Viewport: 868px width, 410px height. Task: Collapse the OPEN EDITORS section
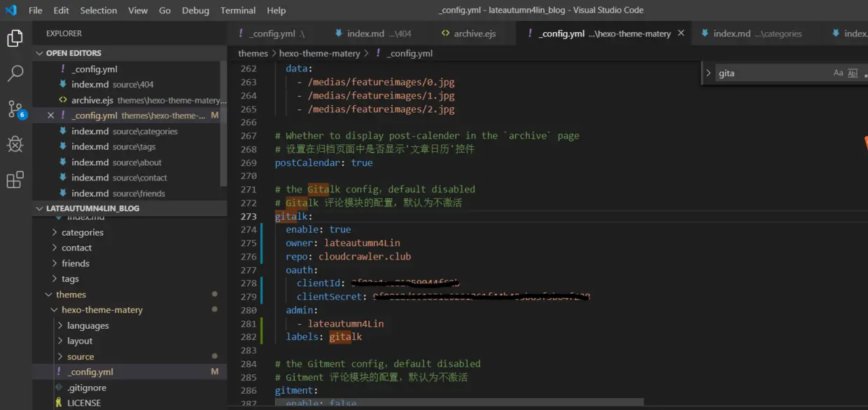pos(39,53)
